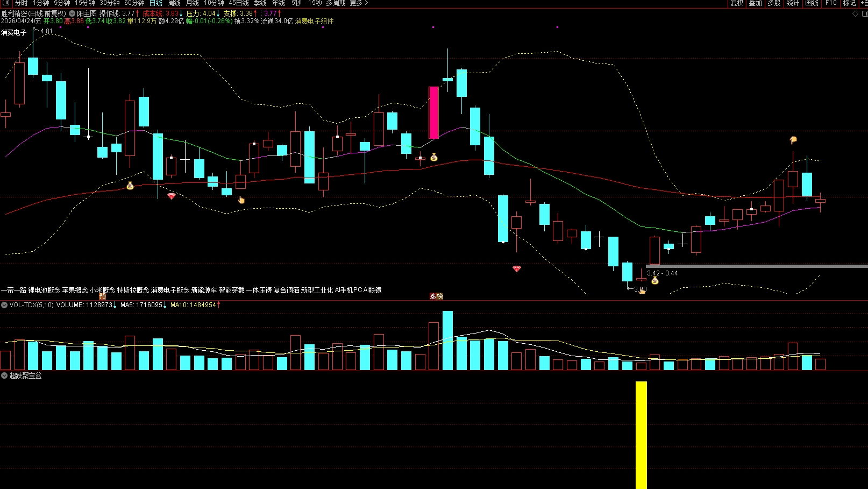Click the 一体压铸 concept tag
The height and width of the screenshot is (489, 868).
pos(259,290)
